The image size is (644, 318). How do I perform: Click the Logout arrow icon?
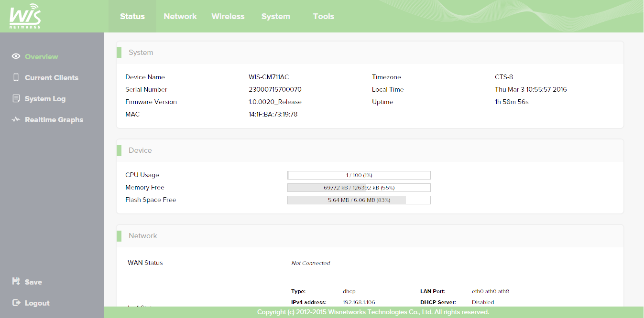point(16,303)
